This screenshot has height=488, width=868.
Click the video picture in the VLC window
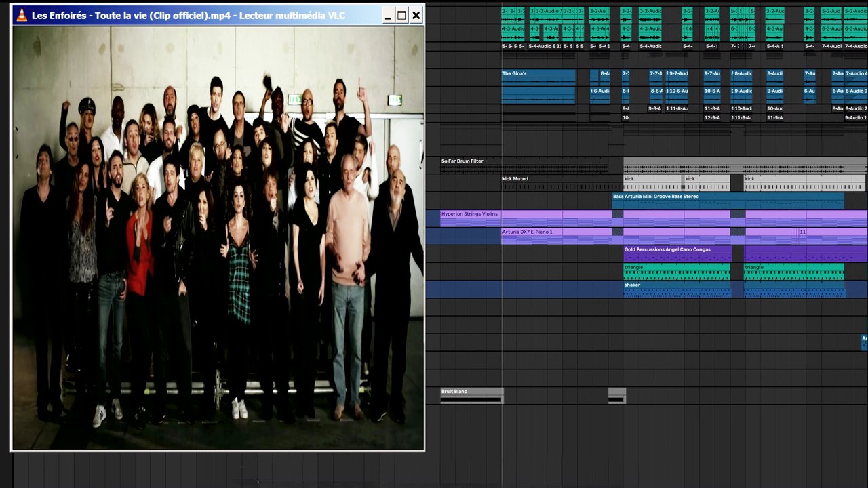pos(218,238)
